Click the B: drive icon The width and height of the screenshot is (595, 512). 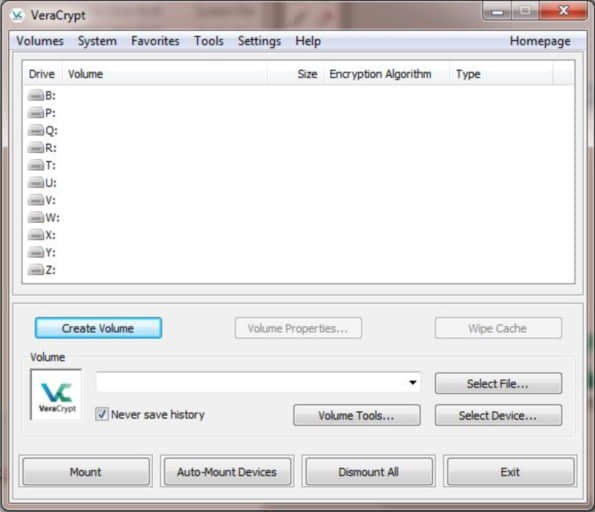(36, 95)
